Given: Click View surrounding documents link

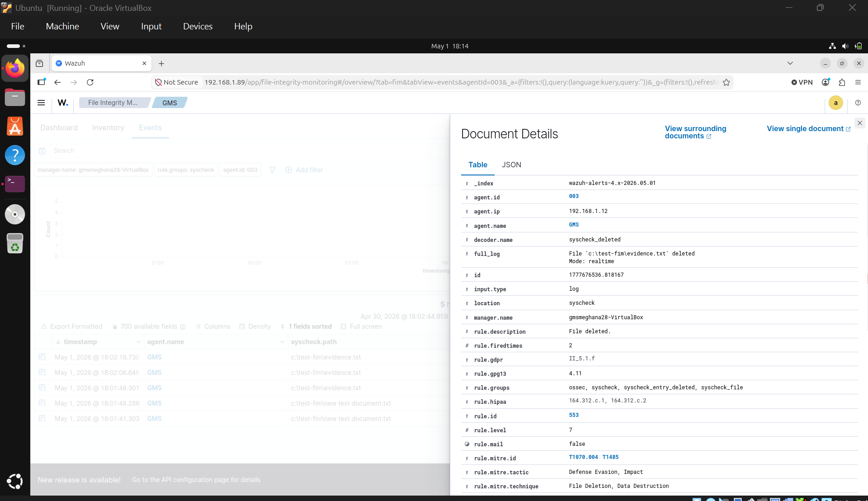Looking at the screenshot, I should pyautogui.click(x=695, y=132).
